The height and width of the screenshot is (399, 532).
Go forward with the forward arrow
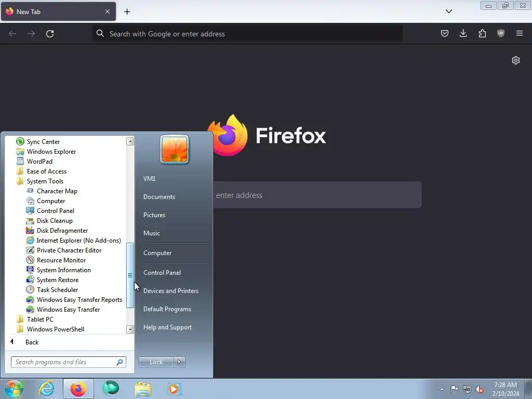pyautogui.click(x=31, y=34)
